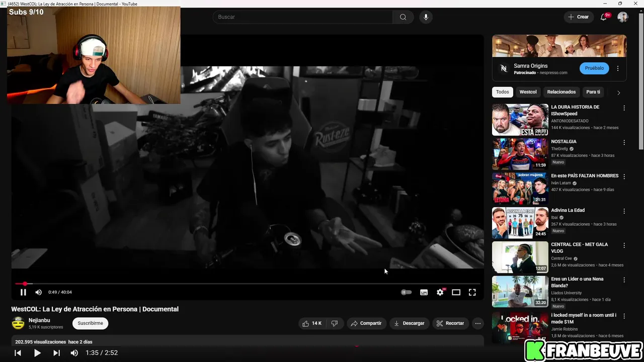Image resolution: width=644 pixels, height=362 pixels.
Task: Open YouTube player settings gear
Action: click(x=440, y=292)
